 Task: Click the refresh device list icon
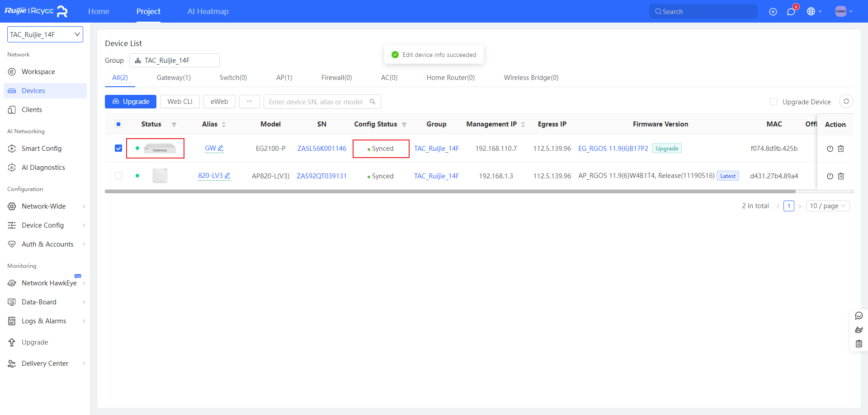846,102
